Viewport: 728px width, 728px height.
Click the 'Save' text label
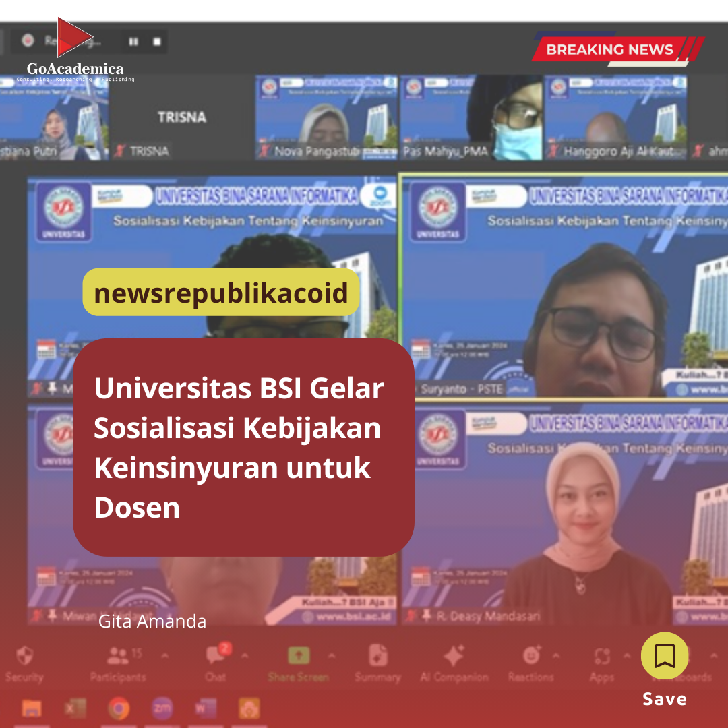pyautogui.click(x=665, y=699)
